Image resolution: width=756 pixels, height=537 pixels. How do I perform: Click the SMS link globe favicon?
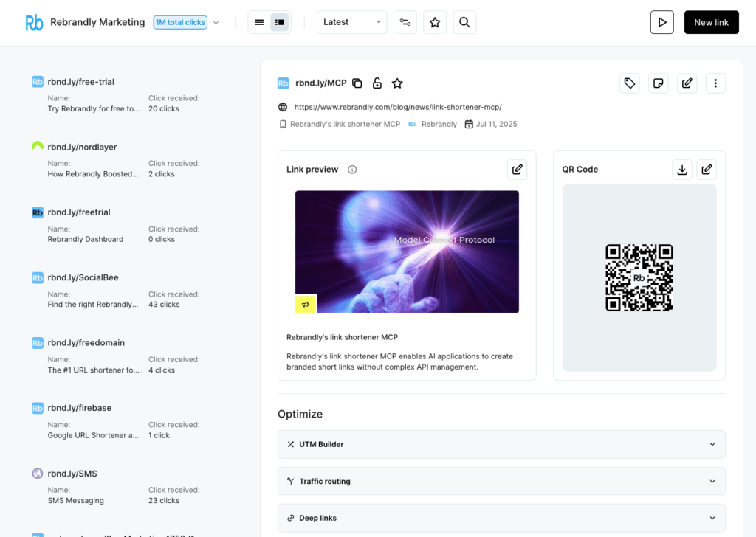[x=38, y=474]
